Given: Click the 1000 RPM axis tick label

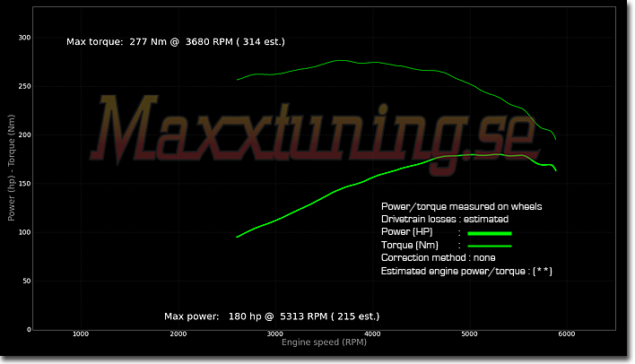Looking at the screenshot, I should (x=81, y=334).
